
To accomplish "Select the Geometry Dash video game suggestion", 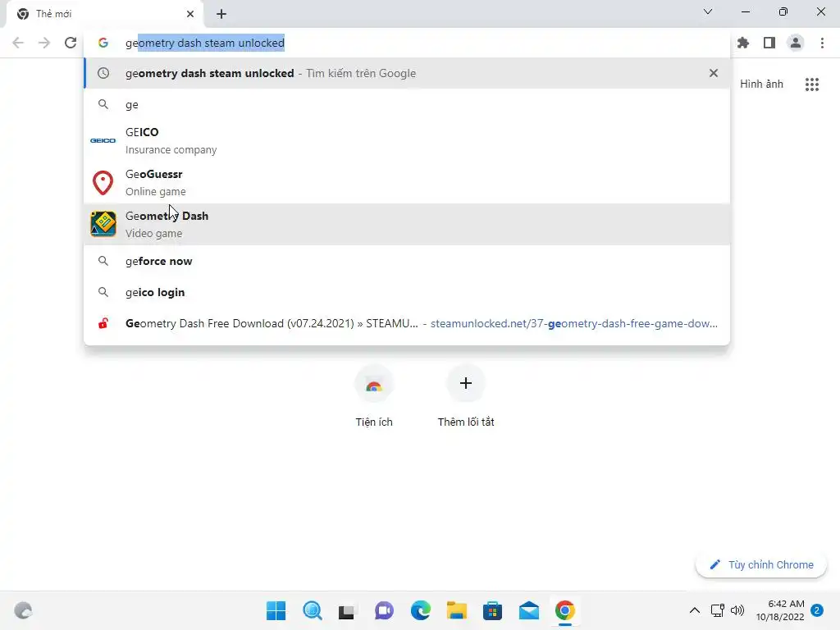I will [407, 225].
